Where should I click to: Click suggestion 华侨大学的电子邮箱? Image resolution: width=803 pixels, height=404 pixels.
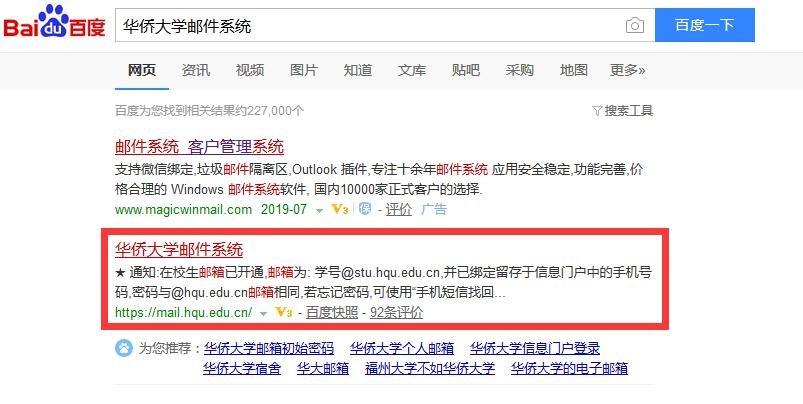(569, 368)
